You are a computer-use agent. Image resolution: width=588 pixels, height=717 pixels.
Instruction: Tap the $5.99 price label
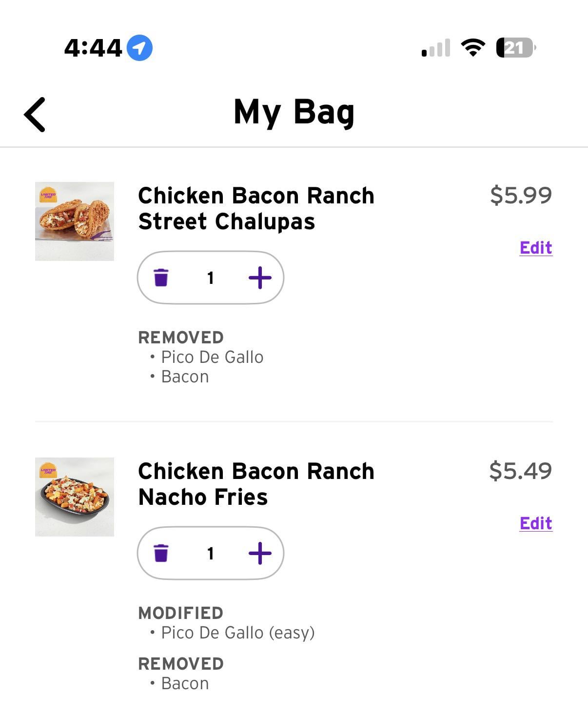[521, 195]
